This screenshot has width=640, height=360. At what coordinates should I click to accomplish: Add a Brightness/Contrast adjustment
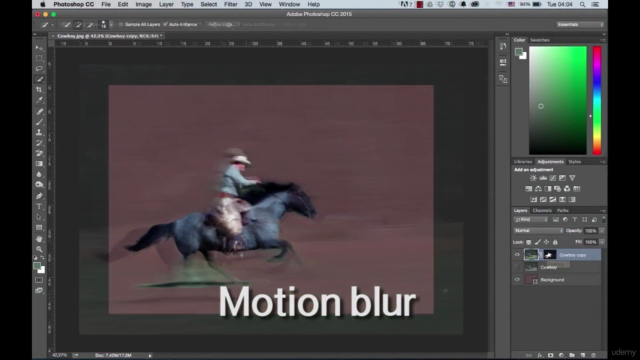coord(533,178)
